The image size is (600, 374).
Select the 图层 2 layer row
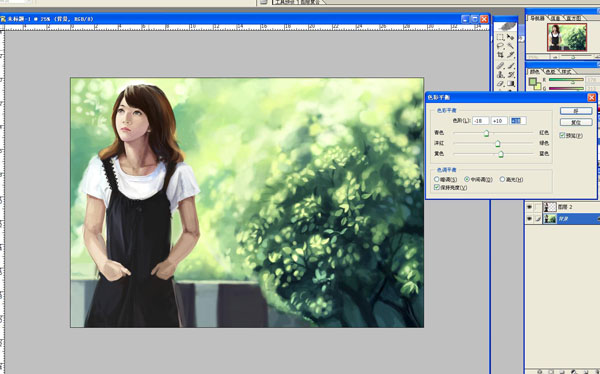click(x=562, y=207)
